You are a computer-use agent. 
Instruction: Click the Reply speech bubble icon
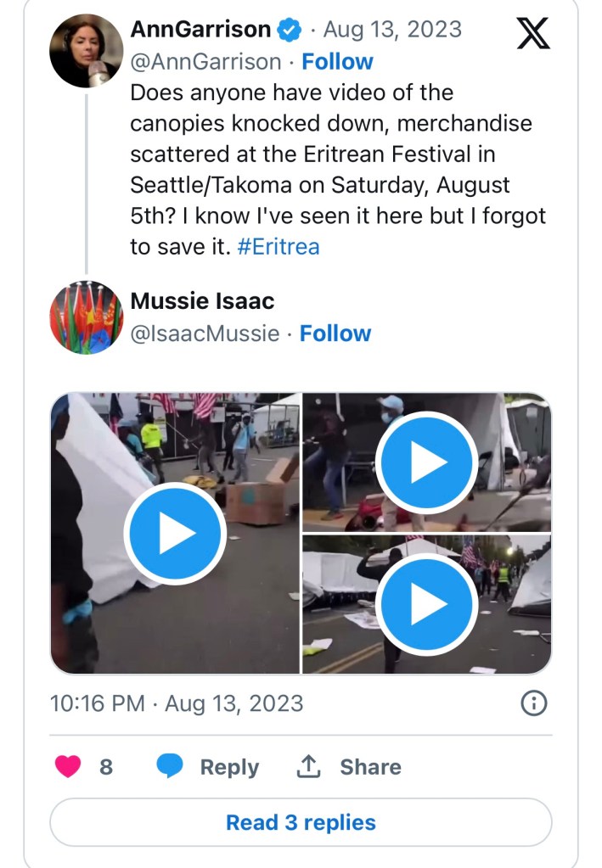[171, 767]
